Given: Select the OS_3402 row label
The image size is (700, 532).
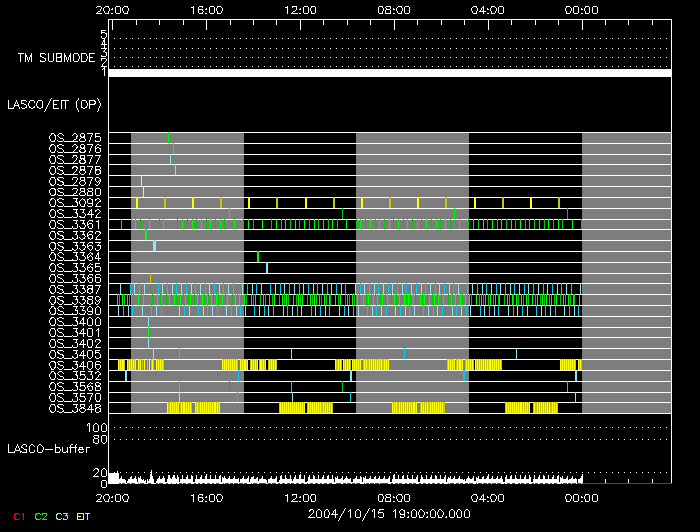Looking at the screenshot, I should [x=75, y=343].
